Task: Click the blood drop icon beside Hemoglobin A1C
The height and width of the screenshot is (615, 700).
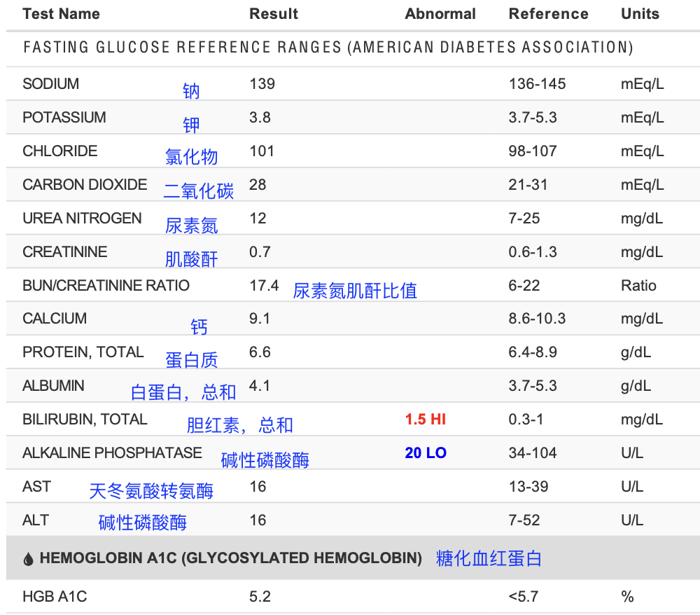Action: pyautogui.click(x=28, y=559)
